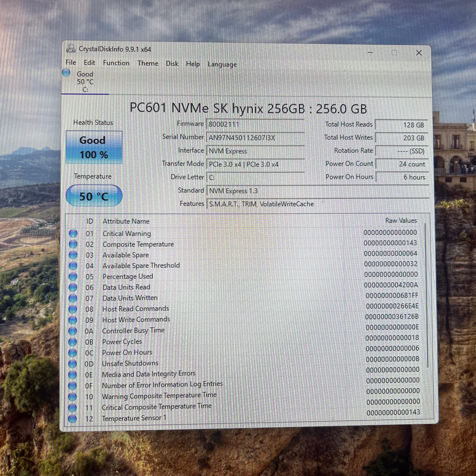Viewport: 476px width, 476px height.
Task: Click the Interface field NVM Express
Action: [x=255, y=151]
